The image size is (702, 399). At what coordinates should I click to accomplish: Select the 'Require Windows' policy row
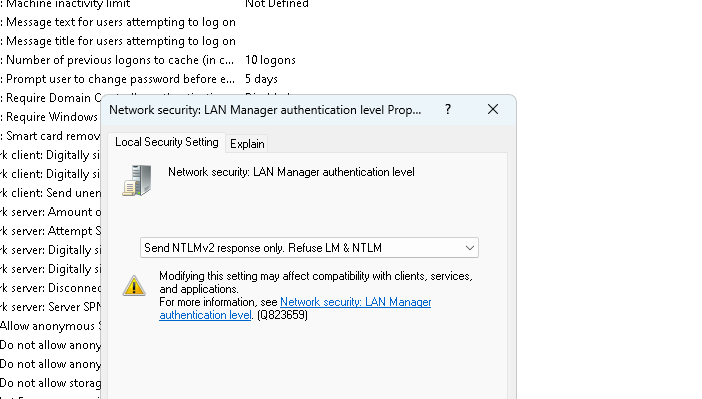coord(49,117)
